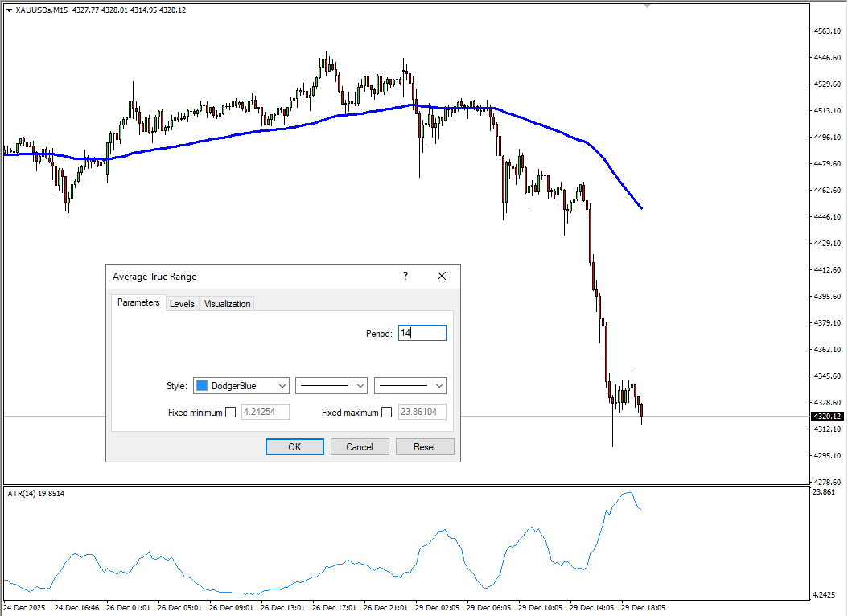Screen dimensions: 848x616
Task: Click the ATR(14) indicator label
Action: (x=35, y=494)
